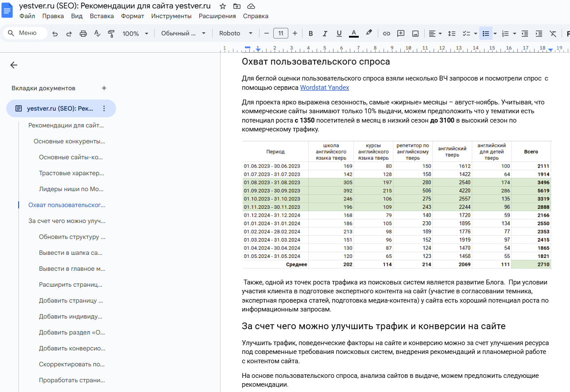Follow the Wordstat Yandex link
Image resolution: width=570 pixels, height=392 pixels.
pos(325,88)
